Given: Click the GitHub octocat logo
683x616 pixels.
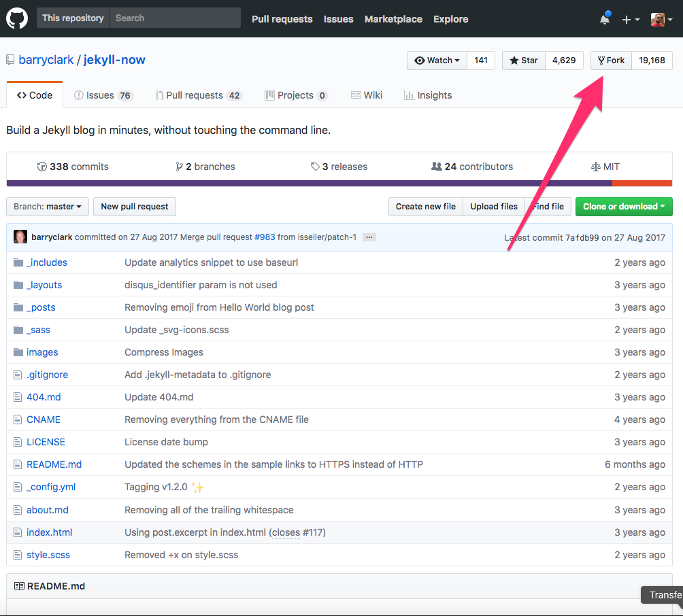Looking at the screenshot, I should 16,18.
